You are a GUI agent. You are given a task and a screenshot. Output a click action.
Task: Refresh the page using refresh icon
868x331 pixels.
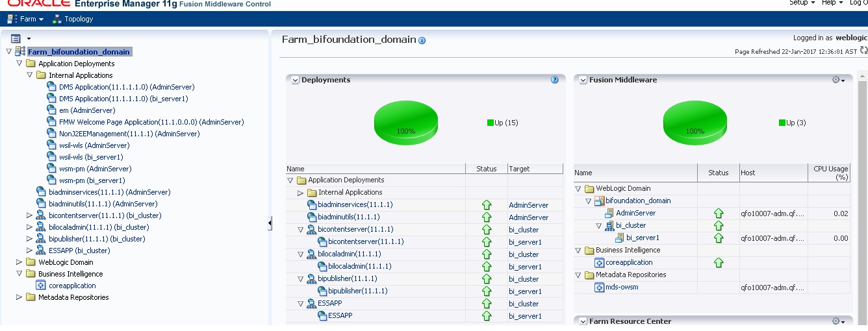863,51
